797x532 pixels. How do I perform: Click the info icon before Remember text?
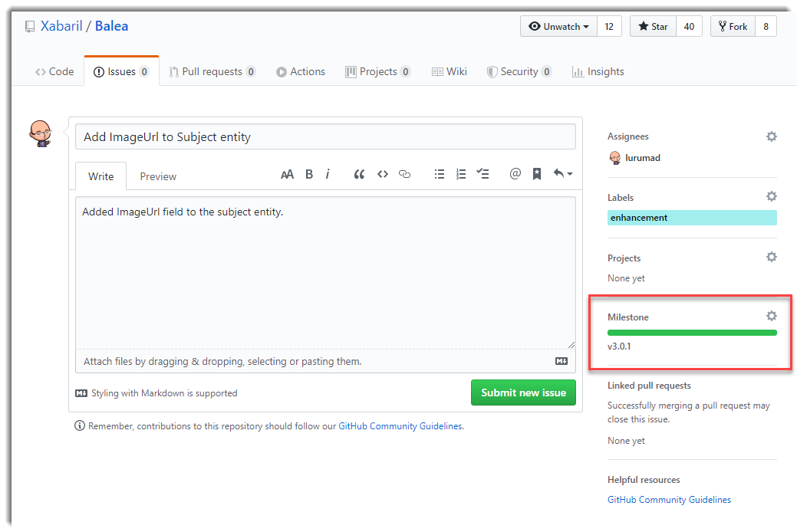coord(80,425)
